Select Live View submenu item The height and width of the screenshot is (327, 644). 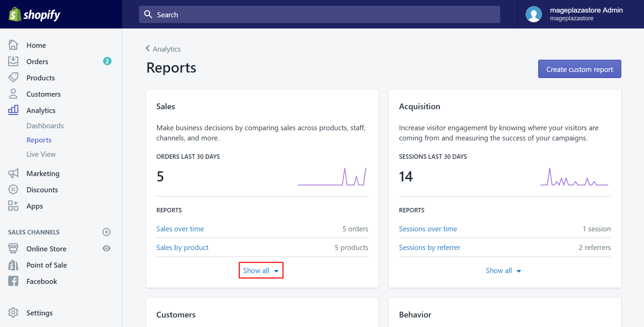click(41, 154)
